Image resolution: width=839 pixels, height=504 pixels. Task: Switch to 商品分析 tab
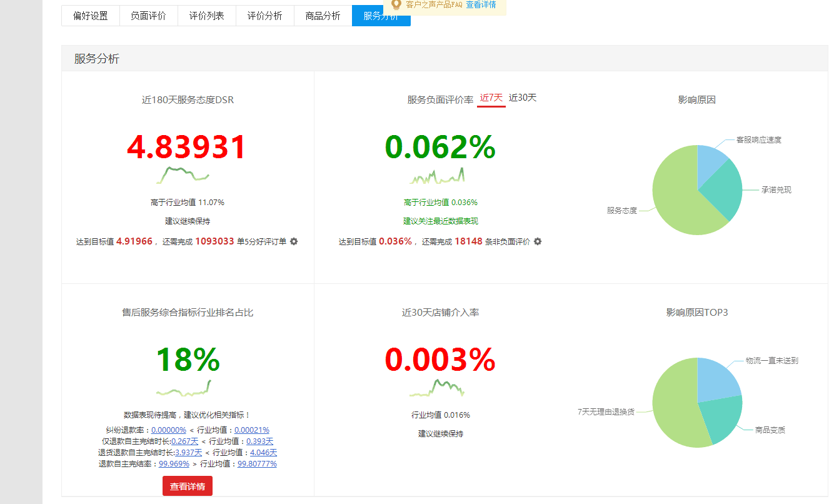coord(323,16)
